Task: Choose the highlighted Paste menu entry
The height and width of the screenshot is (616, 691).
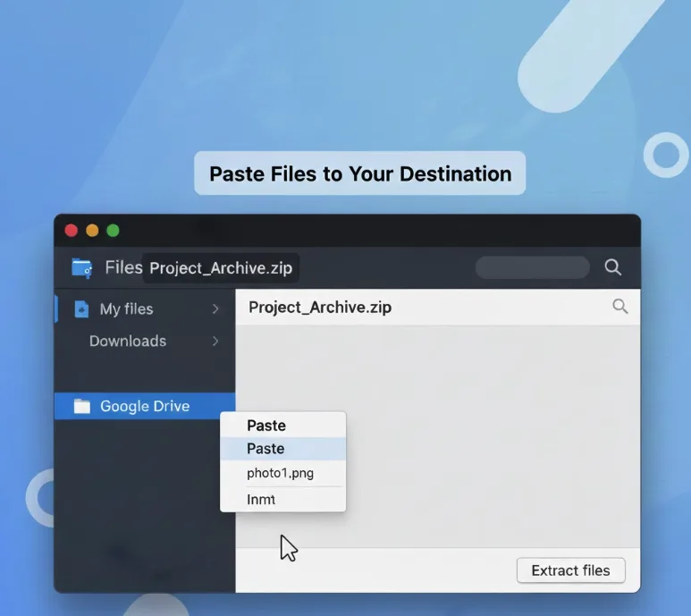Action: click(265, 449)
